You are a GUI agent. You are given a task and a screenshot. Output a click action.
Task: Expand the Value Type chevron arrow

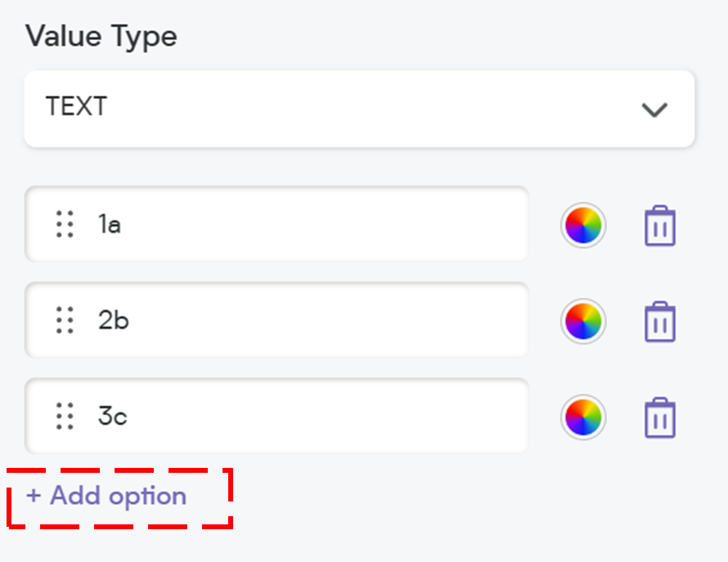654,110
